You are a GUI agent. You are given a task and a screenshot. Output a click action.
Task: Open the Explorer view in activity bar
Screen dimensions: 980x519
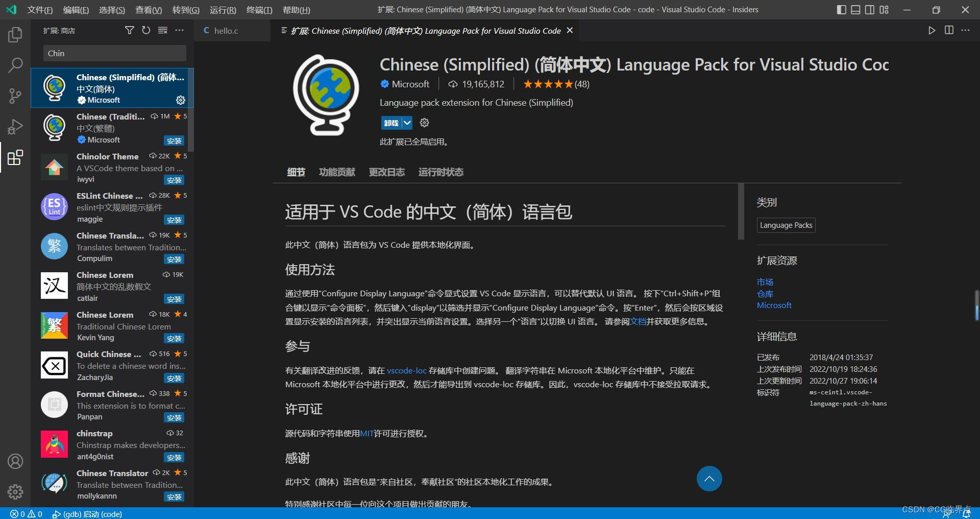(15, 35)
